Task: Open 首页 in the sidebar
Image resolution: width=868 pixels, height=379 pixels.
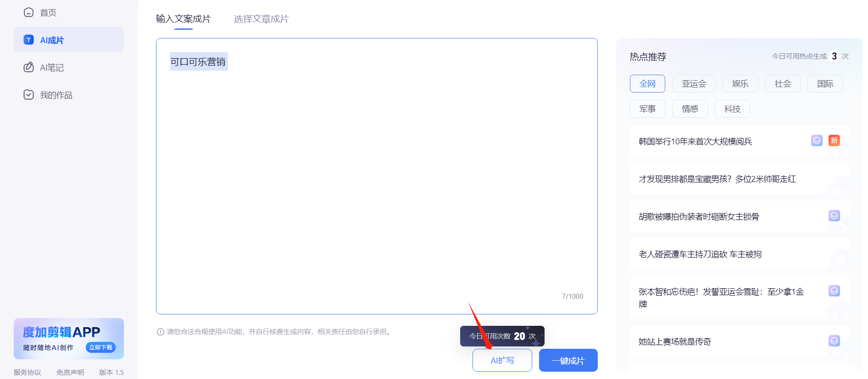Action: point(69,12)
